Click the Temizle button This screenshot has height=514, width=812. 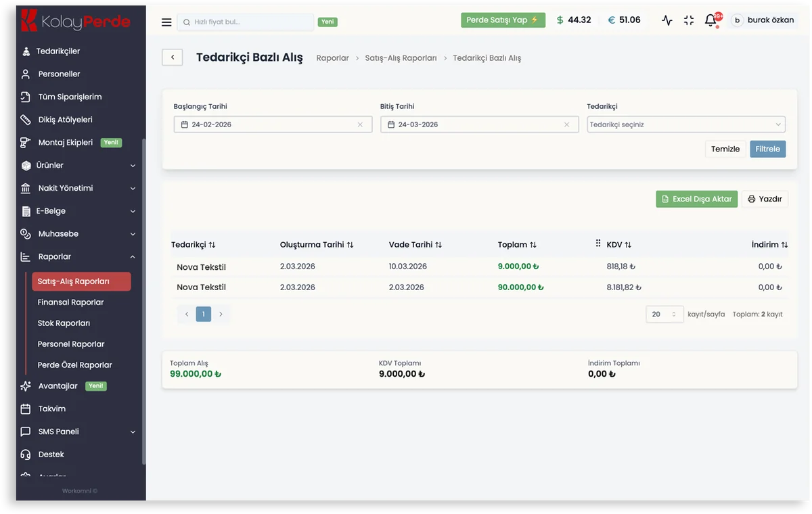(725, 149)
